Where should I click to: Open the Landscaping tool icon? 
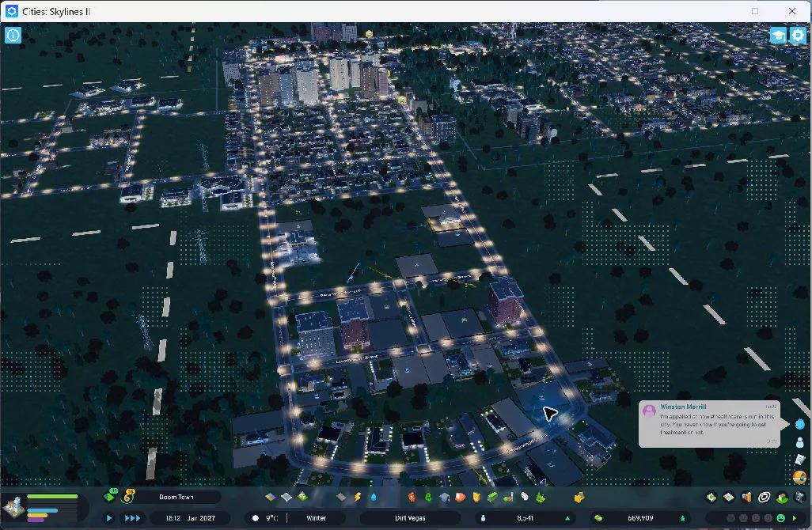(541, 498)
